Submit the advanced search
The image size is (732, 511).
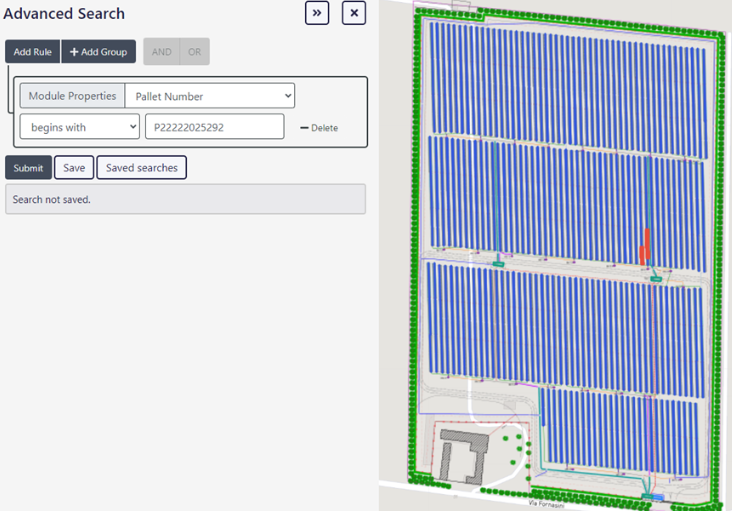tap(28, 168)
